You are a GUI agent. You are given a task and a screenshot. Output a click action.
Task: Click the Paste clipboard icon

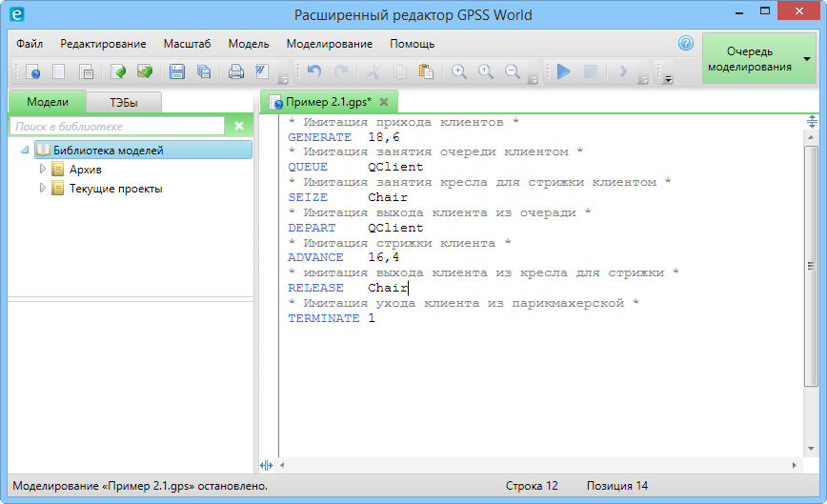tap(426, 71)
